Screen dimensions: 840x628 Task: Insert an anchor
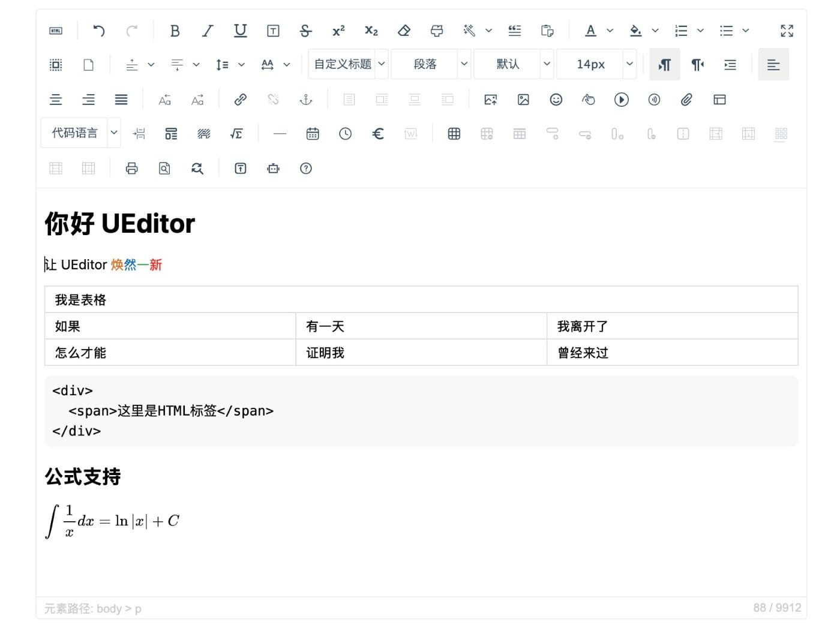click(x=306, y=100)
